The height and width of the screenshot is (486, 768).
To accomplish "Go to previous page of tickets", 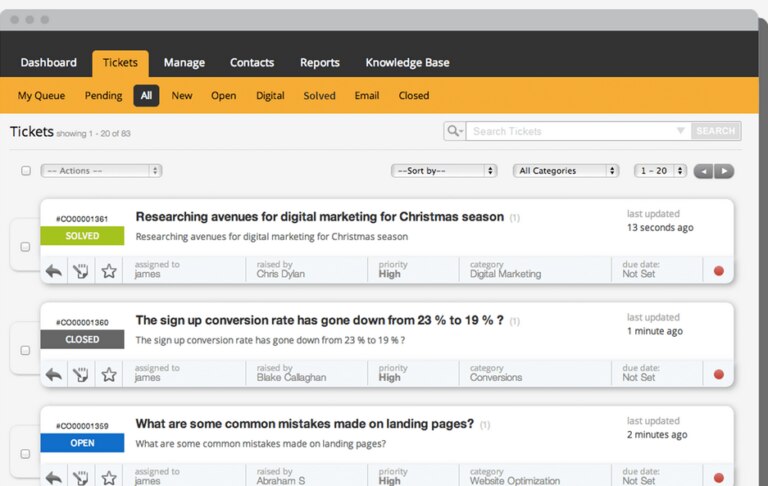I will click(x=703, y=171).
